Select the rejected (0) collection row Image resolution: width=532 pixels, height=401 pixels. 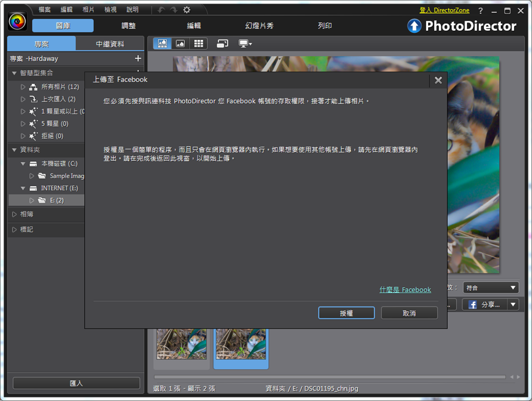tap(46, 136)
